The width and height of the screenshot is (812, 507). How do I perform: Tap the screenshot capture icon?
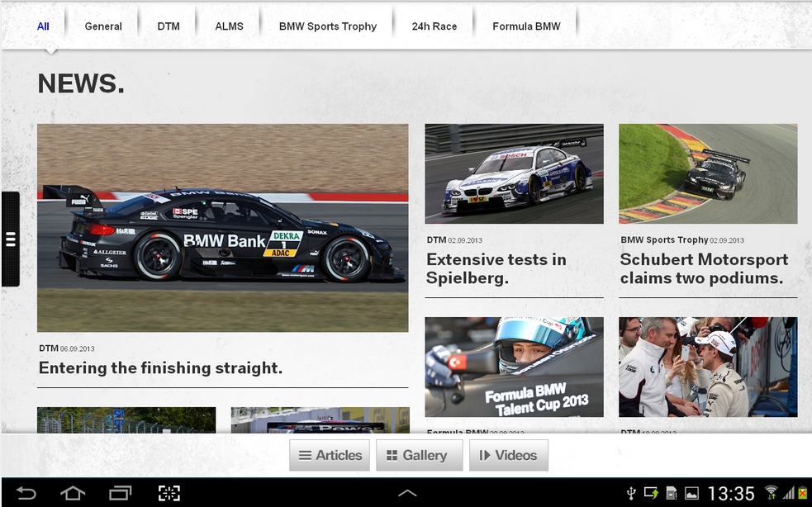(x=169, y=493)
